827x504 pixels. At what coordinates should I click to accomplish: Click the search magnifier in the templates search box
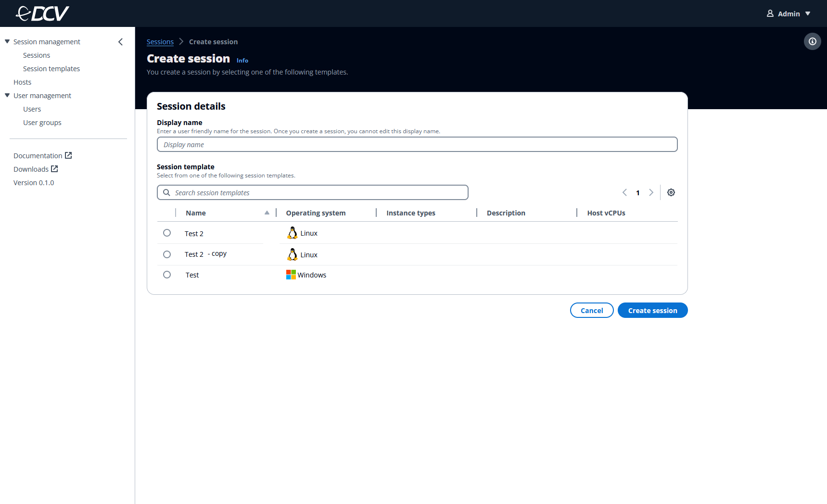click(x=166, y=192)
